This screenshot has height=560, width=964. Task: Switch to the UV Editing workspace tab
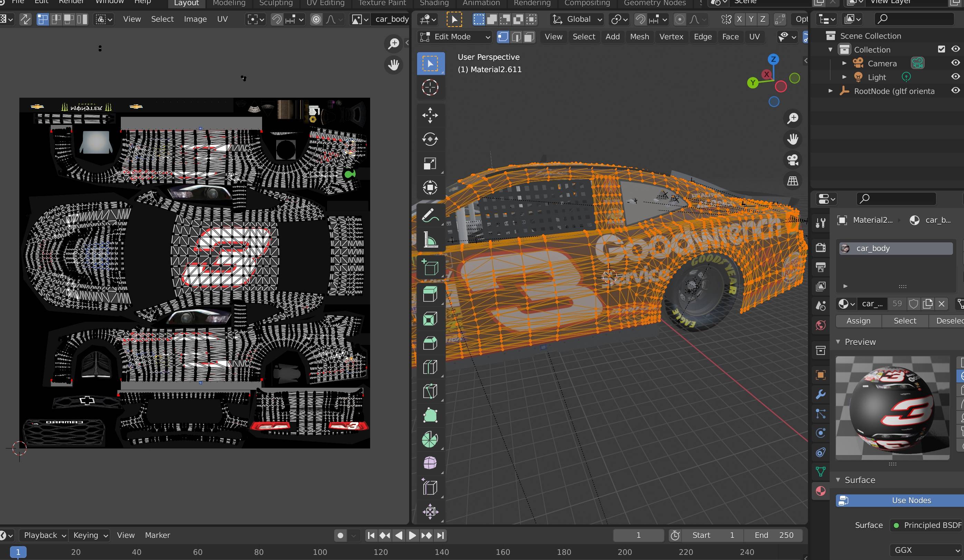click(326, 3)
